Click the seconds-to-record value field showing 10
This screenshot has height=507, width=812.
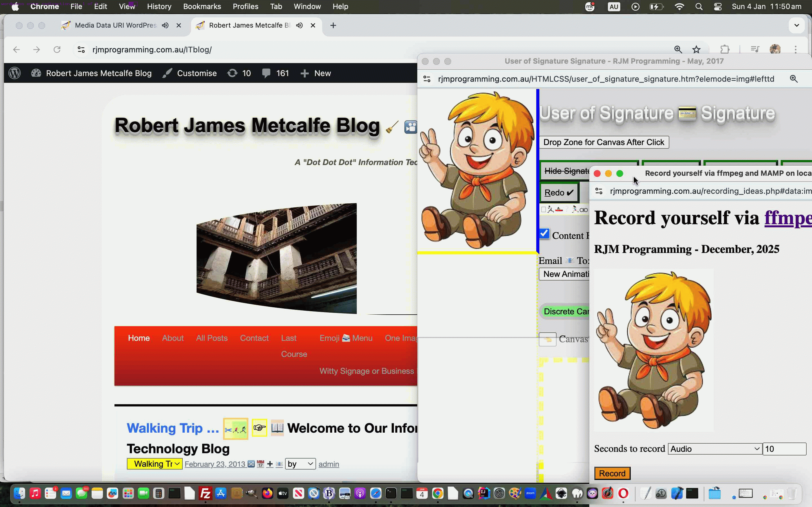pyautogui.click(x=784, y=449)
